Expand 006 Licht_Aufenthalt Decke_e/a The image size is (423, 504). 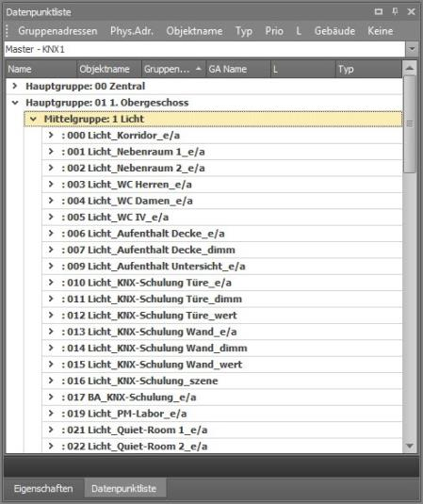51,234
